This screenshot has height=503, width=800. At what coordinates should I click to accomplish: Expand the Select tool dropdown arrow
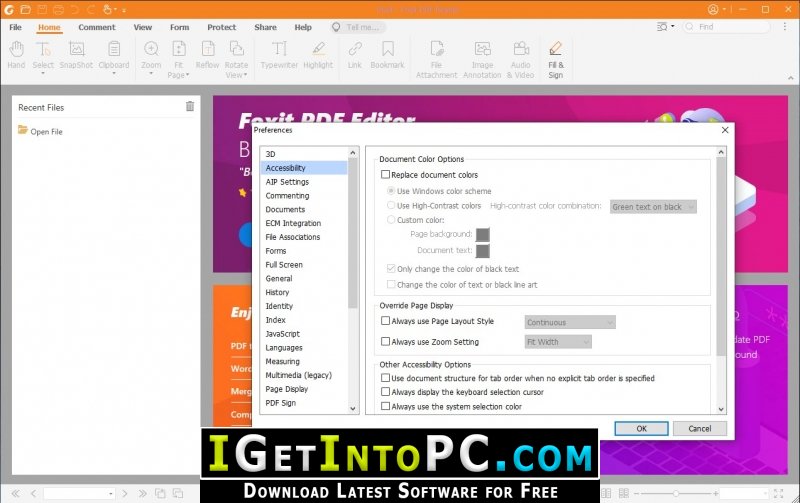pyautogui.click(x=43, y=73)
